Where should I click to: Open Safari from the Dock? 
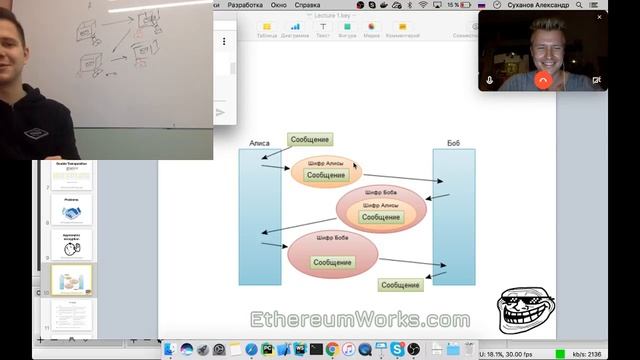pos(251,349)
